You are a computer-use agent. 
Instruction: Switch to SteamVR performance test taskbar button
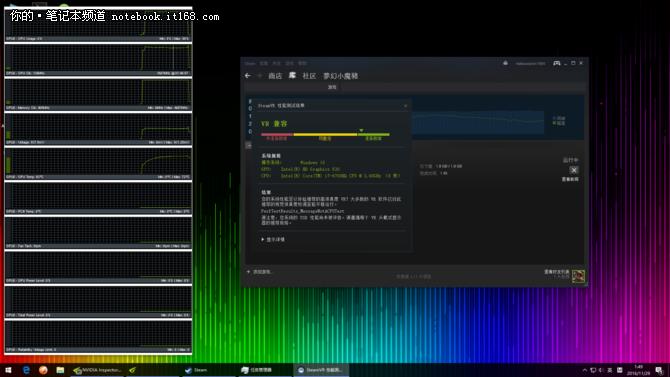(321, 370)
